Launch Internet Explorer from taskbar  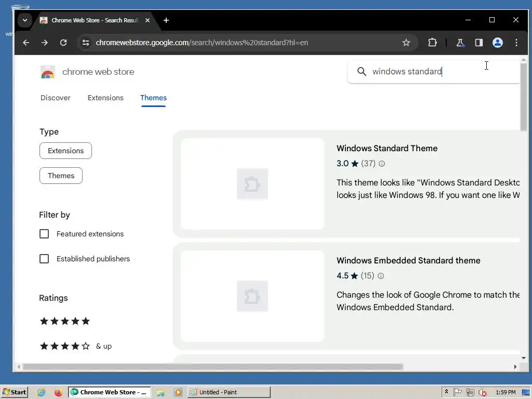(x=42, y=393)
